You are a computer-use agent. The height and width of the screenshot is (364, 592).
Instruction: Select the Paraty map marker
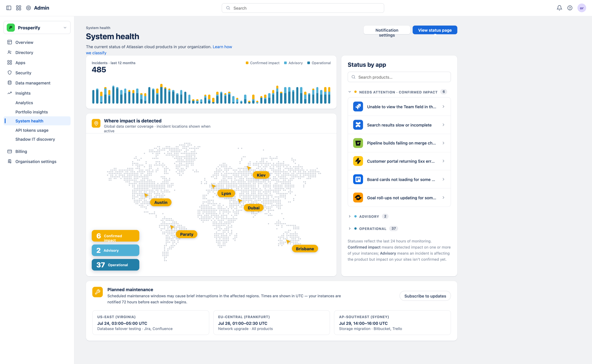point(187,234)
